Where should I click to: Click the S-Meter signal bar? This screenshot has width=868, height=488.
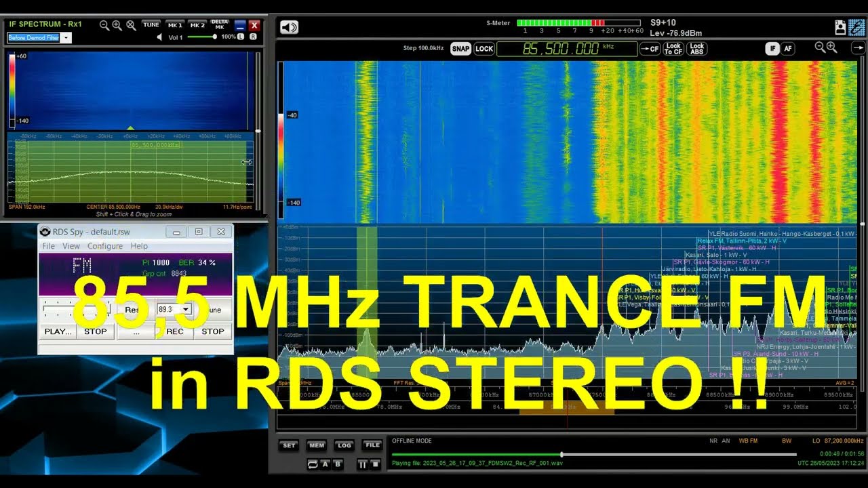point(579,23)
